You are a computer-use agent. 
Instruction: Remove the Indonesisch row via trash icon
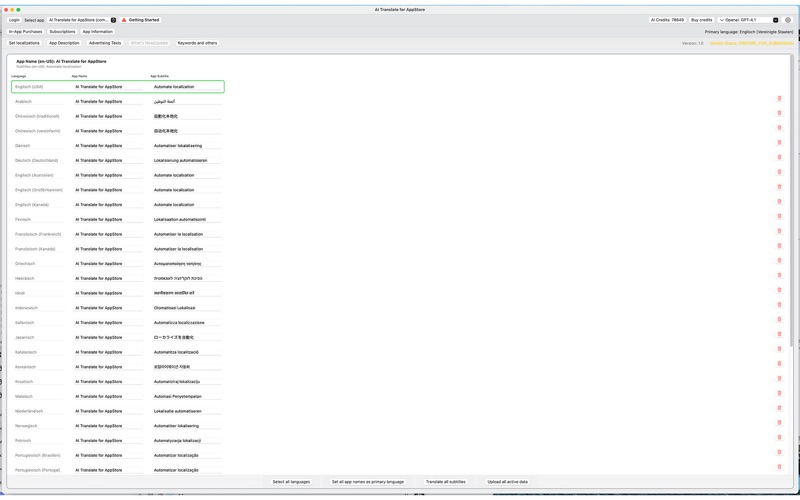[779, 305]
